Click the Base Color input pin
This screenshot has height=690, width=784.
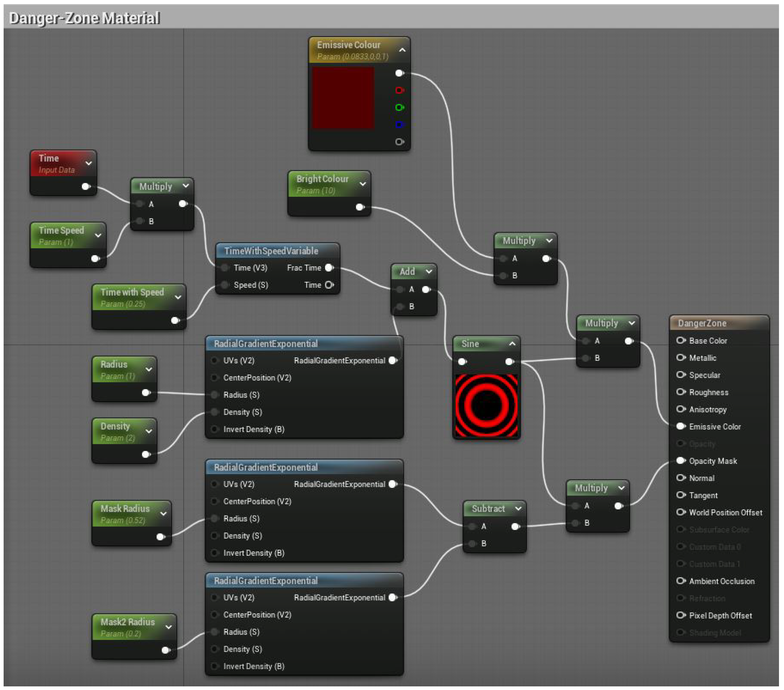tap(681, 340)
